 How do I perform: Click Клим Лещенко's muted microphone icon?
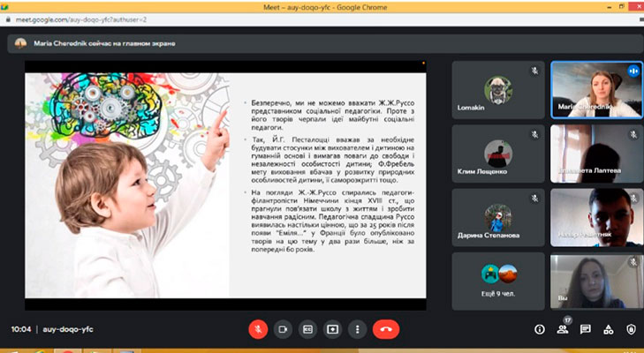534,135
